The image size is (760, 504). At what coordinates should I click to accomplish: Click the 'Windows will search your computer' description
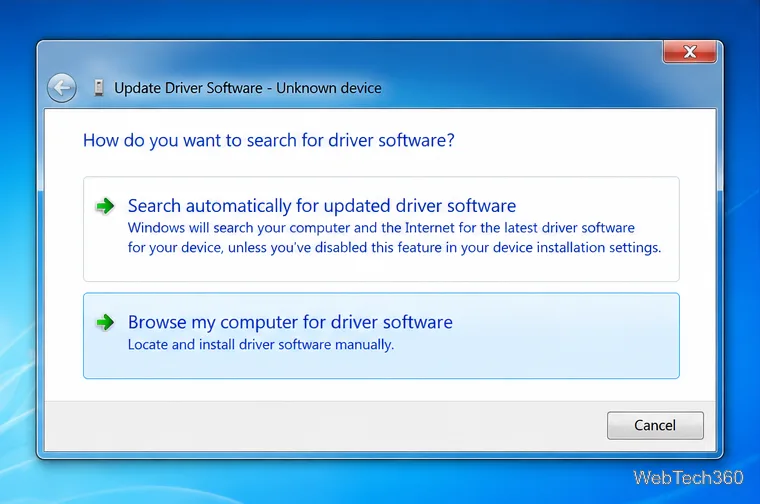(x=394, y=237)
